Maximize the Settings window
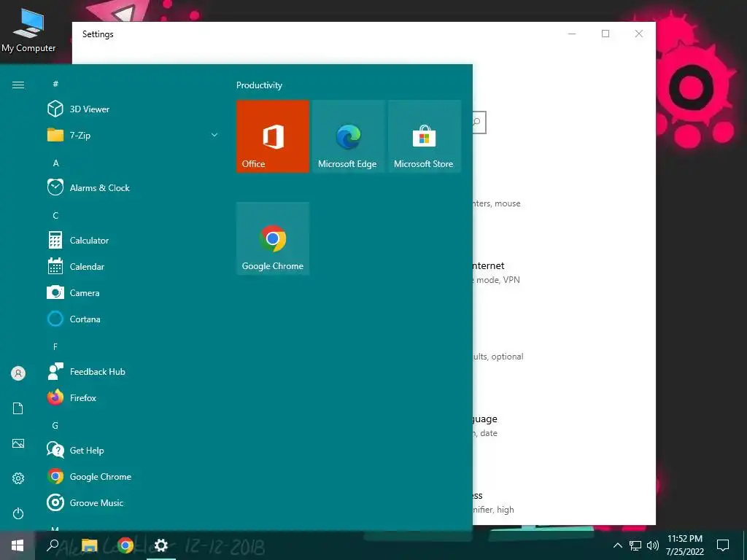747x560 pixels. pos(605,34)
